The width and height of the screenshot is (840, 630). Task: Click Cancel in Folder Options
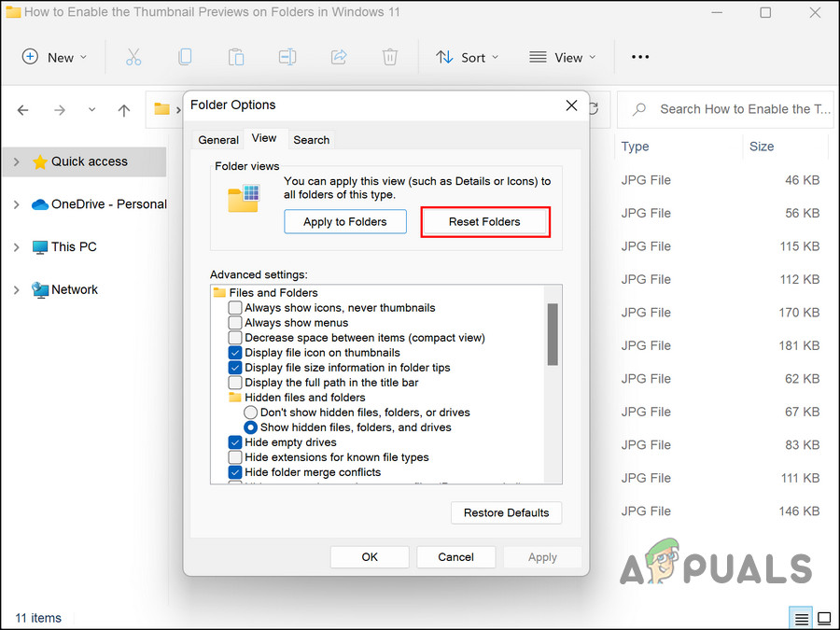(455, 557)
